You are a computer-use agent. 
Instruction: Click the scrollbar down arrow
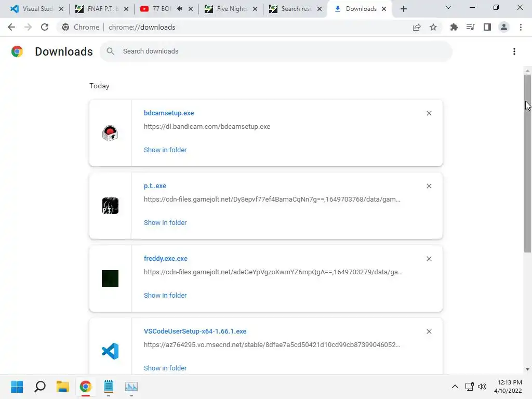527,369
